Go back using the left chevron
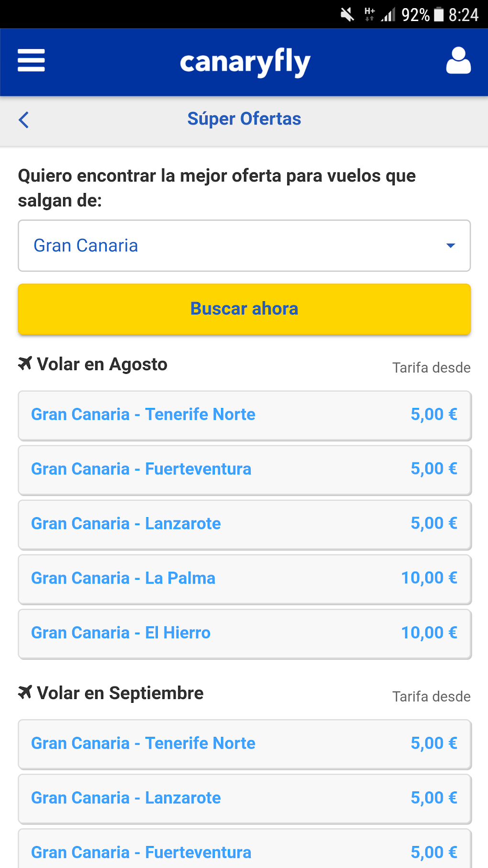 pyautogui.click(x=24, y=120)
